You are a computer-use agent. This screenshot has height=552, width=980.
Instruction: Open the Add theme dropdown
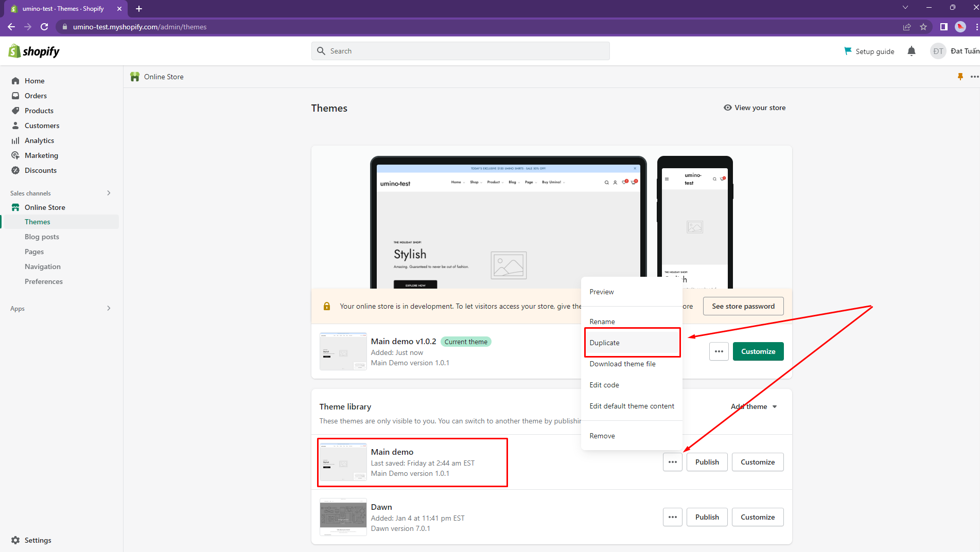[x=754, y=406]
